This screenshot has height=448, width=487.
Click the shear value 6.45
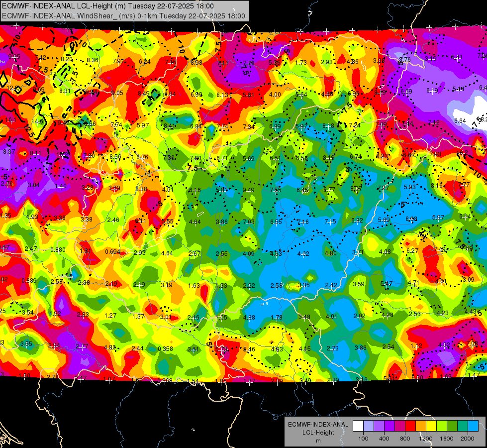point(302,190)
